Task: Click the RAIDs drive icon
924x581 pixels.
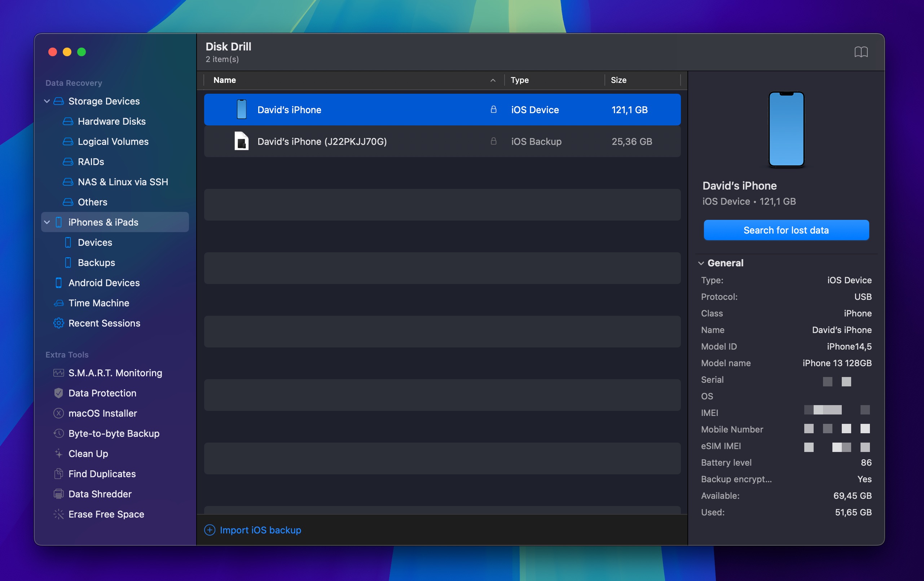Action: (68, 162)
